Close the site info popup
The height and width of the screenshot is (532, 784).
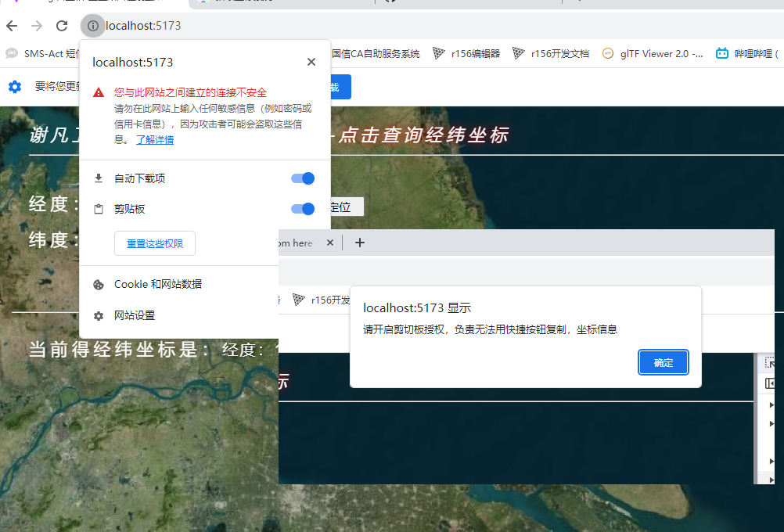pyautogui.click(x=311, y=62)
